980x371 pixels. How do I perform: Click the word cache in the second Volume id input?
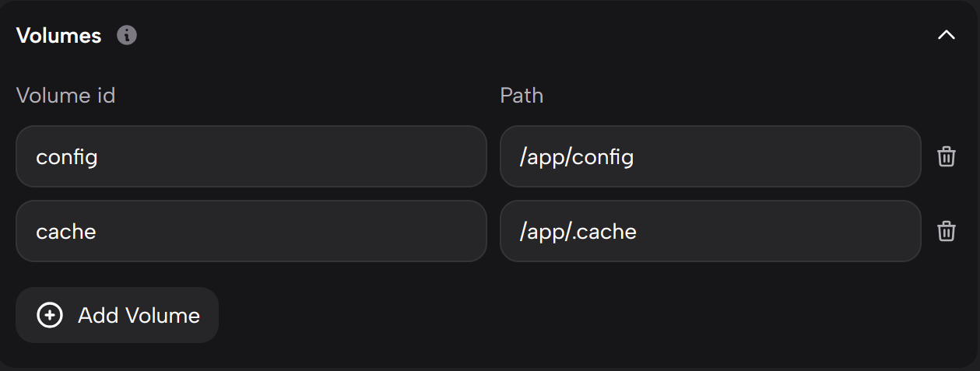pos(66,231)
